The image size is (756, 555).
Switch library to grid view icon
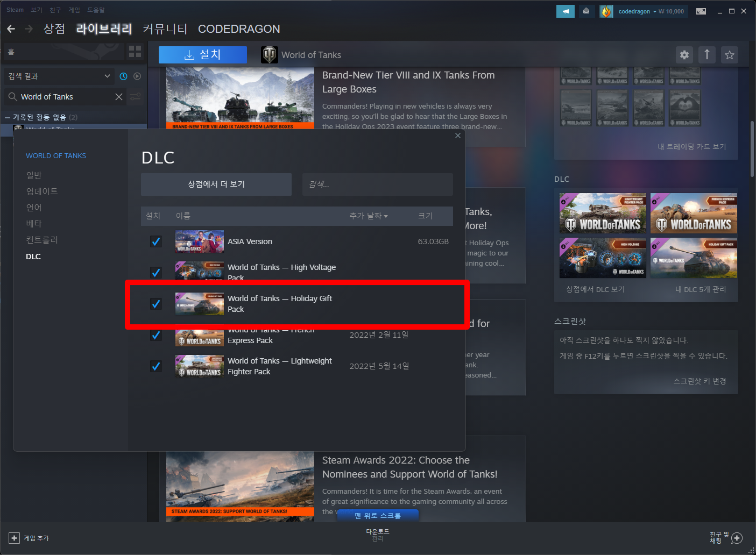click(135, 52)
